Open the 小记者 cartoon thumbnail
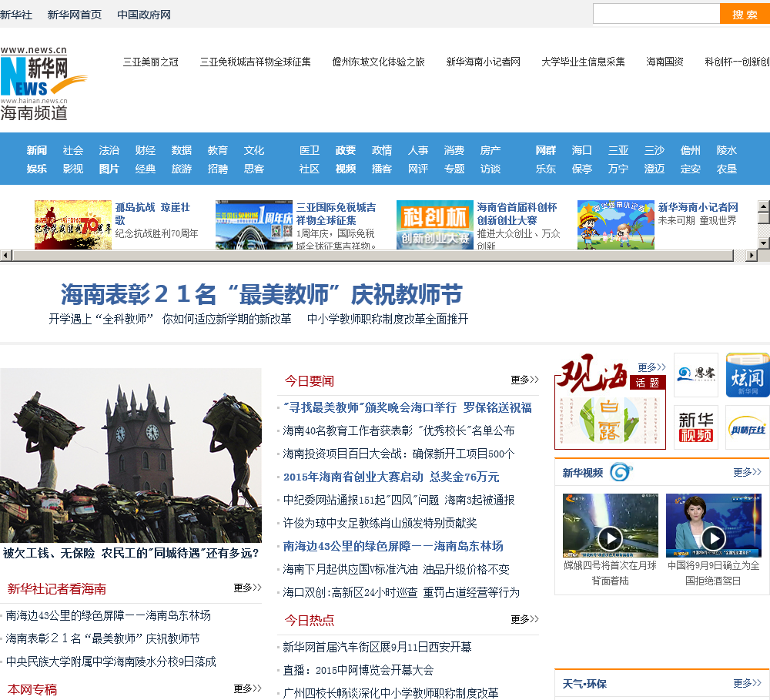 coord(616,225)
